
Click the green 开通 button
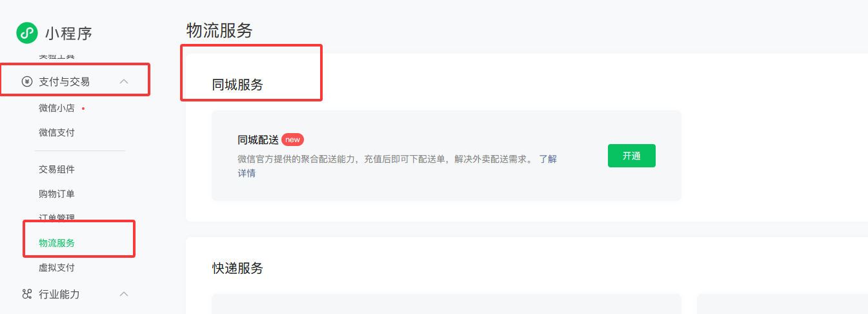pos(631,156)
